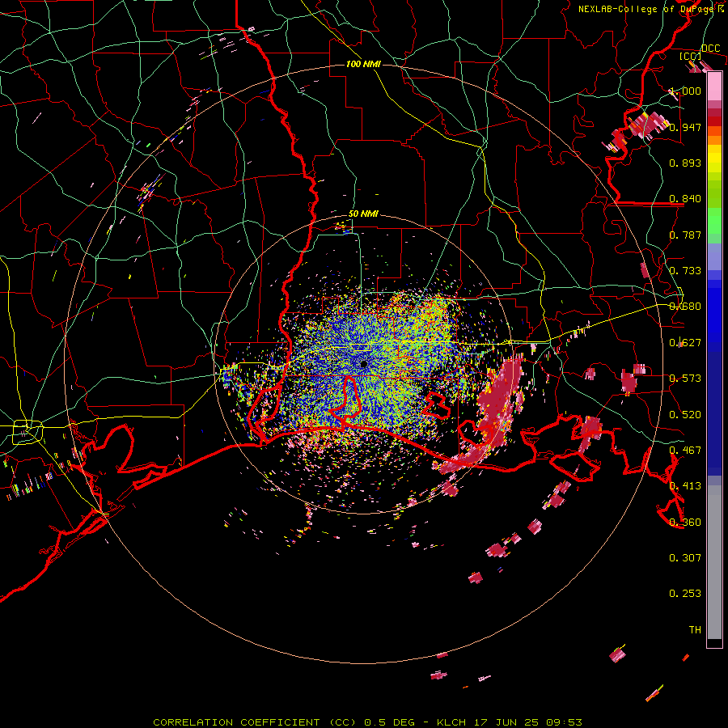The width and height of the screenshot is (728, 728).
Task: Select the 0.360 legend value
Action: 685,523
